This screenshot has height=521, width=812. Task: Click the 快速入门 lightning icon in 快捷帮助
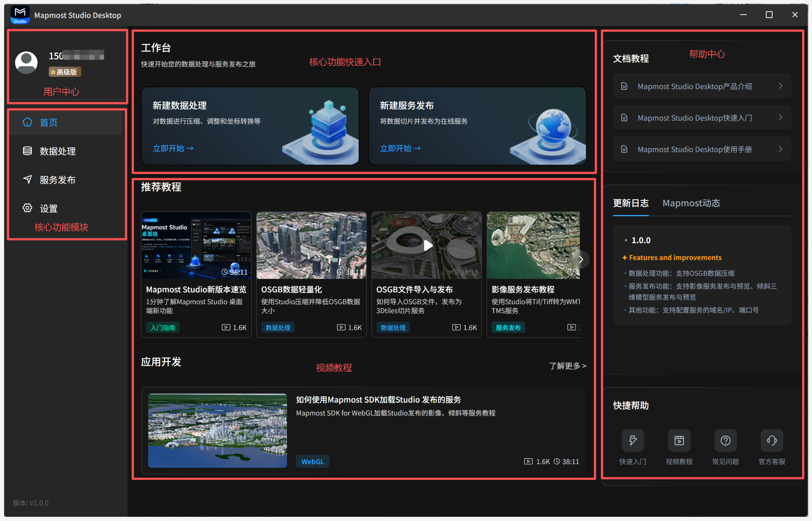coord(632,441)
